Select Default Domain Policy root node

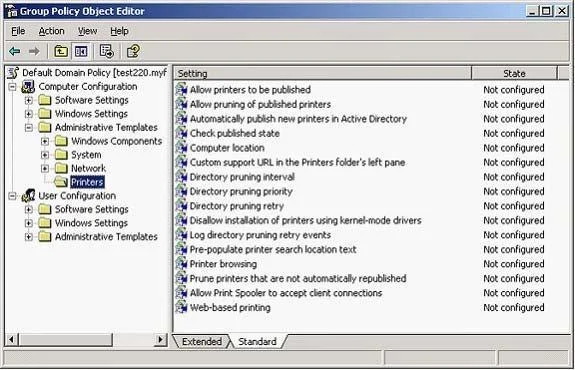pyautogui.click(x=94, y=73)
